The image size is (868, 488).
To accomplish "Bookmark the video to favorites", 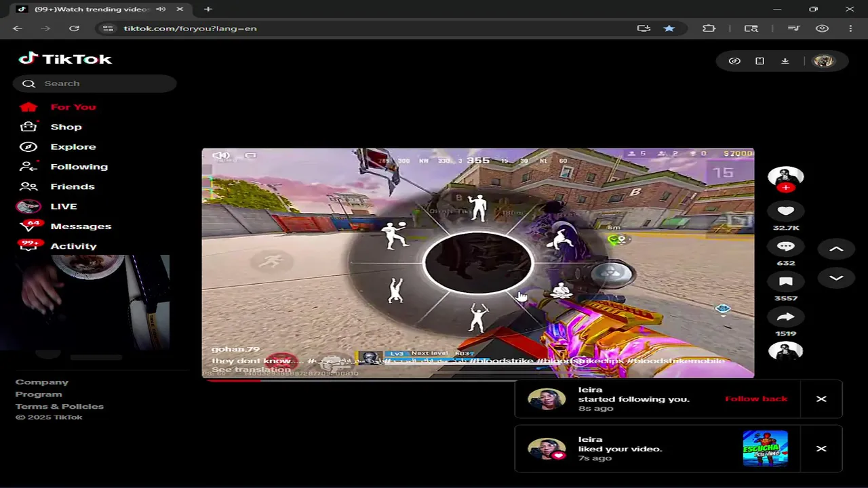I will tap(785, 281).
